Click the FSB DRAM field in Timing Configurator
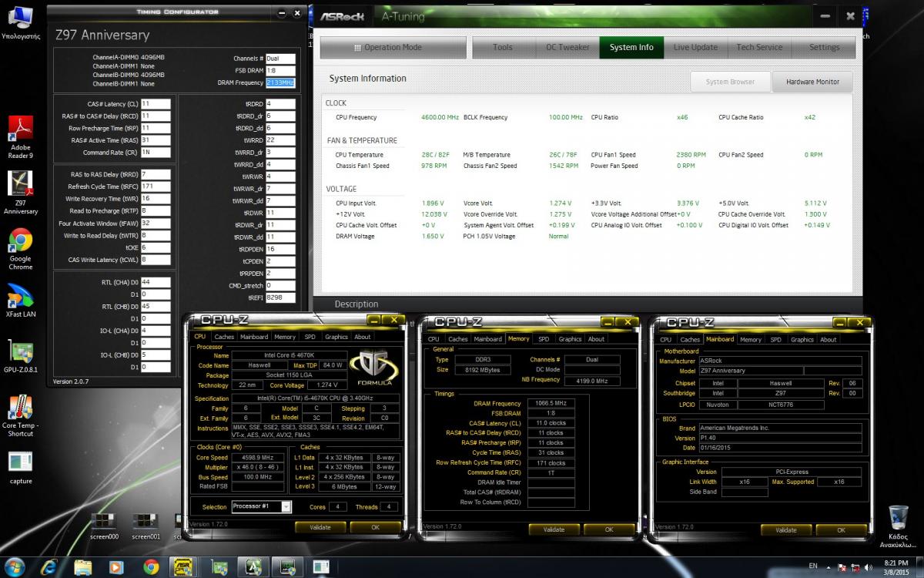The width and height of the screenshot is (924, 578). [x=280, y=70]
